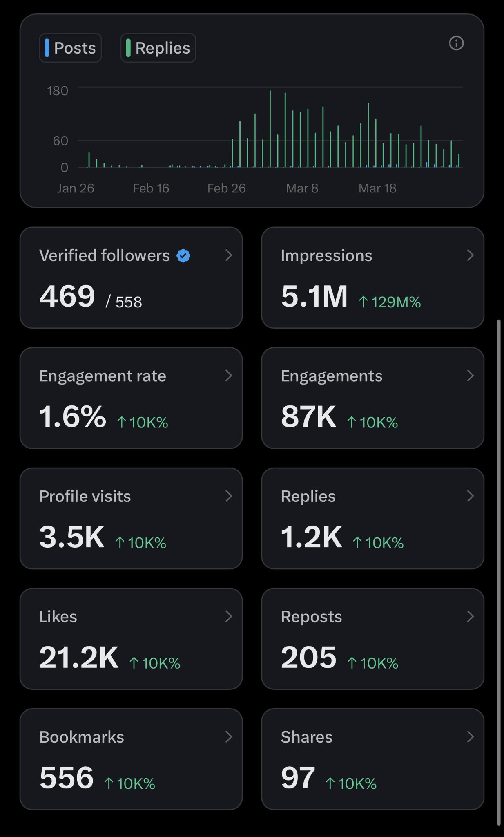Image resolution: width=504 pixels, height=837 pixels.
Task: Click the Likes card chevron
Action: [229, 616]
